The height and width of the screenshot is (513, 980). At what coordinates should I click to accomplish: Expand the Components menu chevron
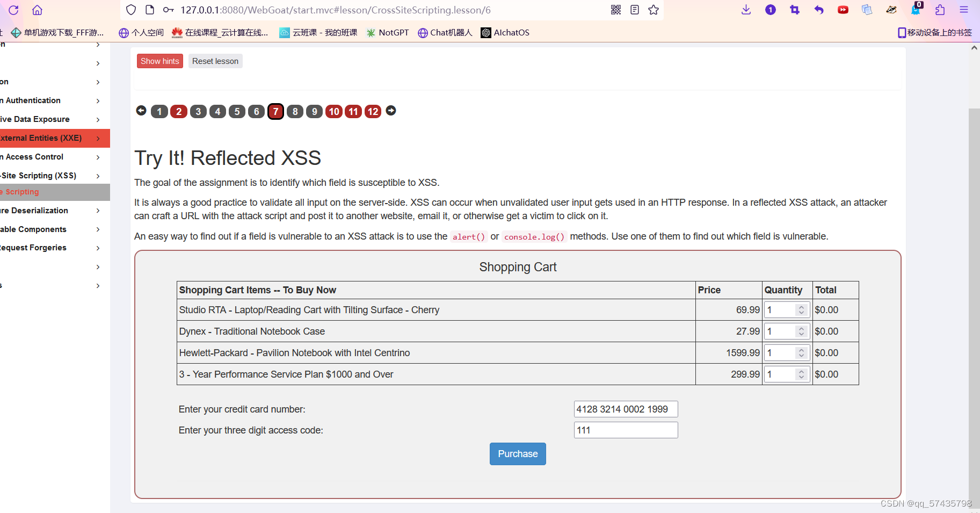point(98,229)
